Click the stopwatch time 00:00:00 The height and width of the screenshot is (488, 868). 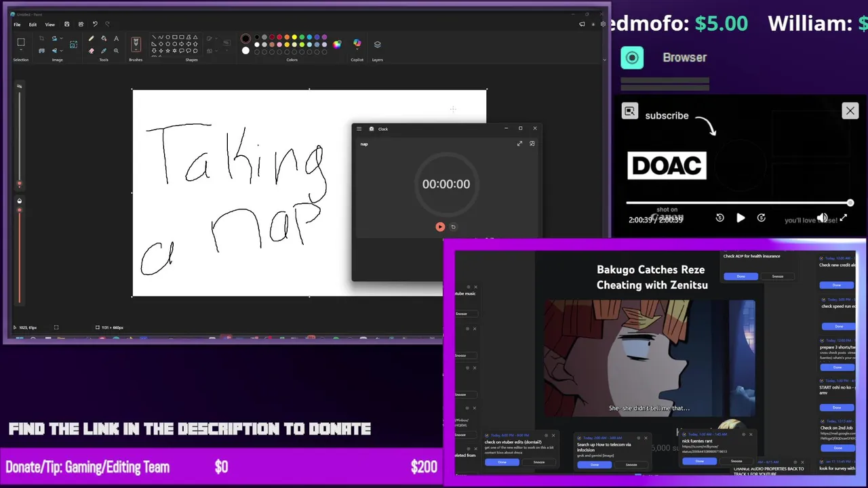tap(446, 184)
